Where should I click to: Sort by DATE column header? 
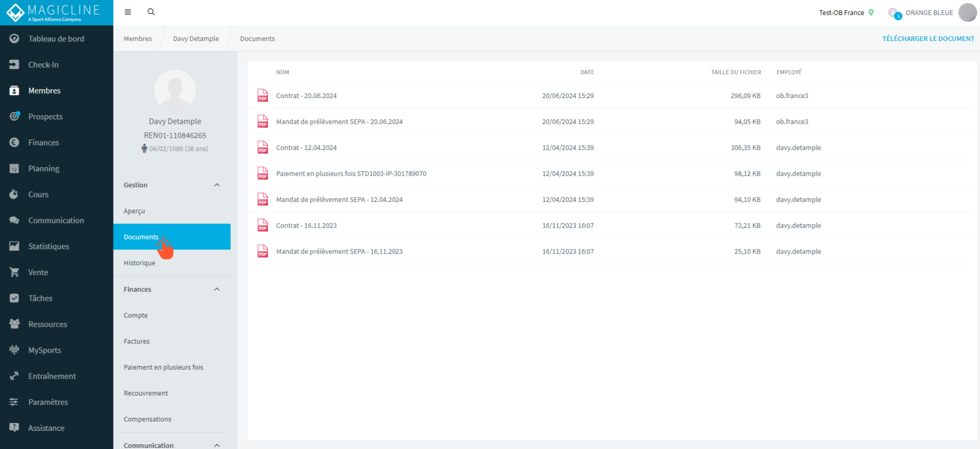(587, 72)
